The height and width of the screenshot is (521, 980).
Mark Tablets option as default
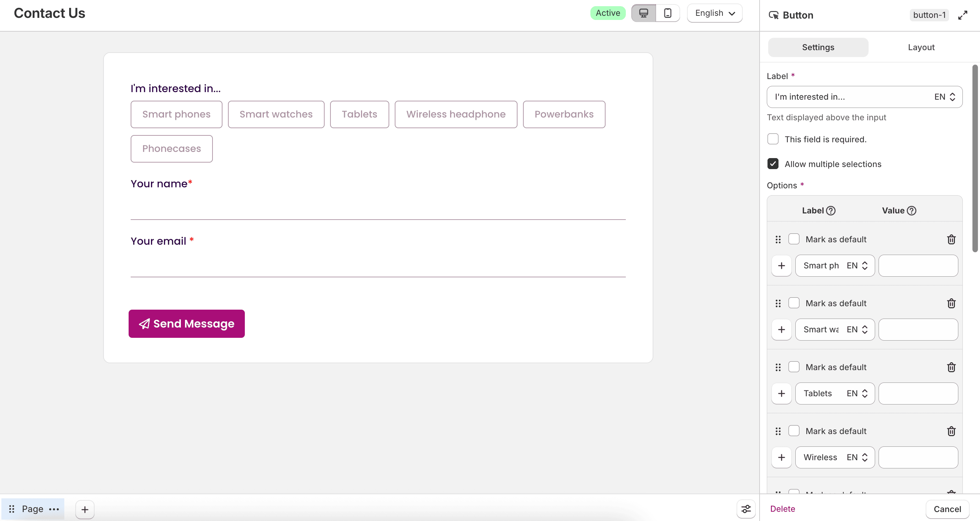[x=794, y=367]
